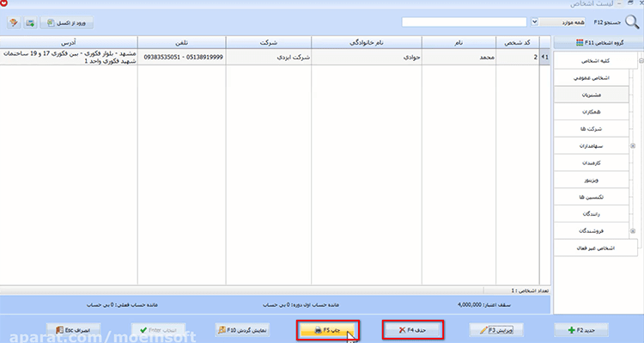This screenshot has width=644, height=343.
Task: Click the 'نمایش گردش F10' button
Action: tap(242, 330)
